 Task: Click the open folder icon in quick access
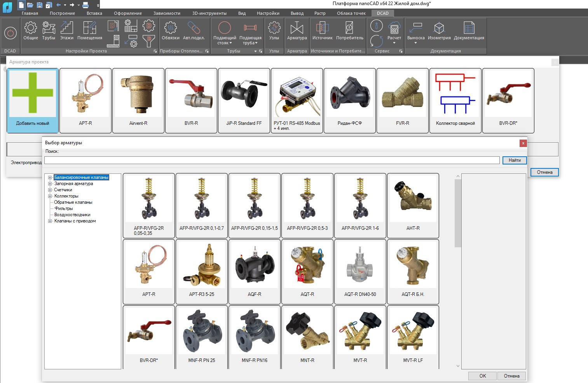click(30, 5)
